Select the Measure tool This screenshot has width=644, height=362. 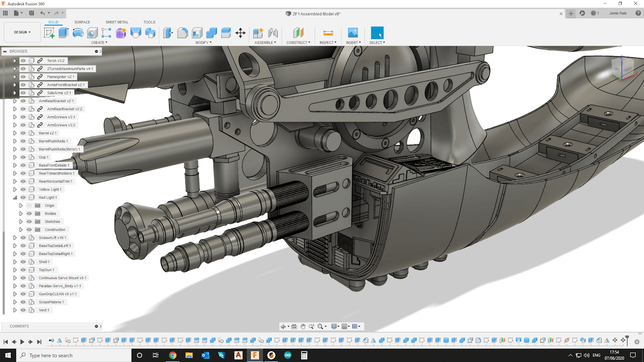point(328,33)
